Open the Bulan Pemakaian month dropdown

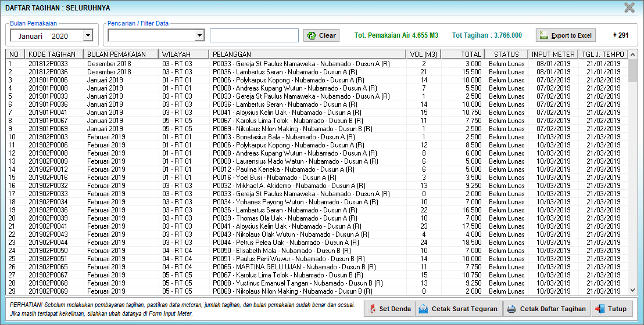pyautogui.click(x=88, y=36)
